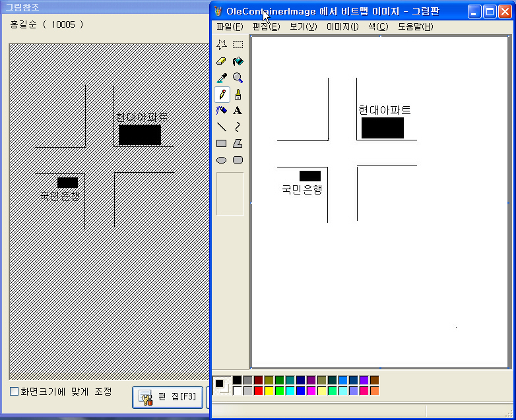
Task: Activate the Airbrush spray tool
Action: click(x=222, y=111)
